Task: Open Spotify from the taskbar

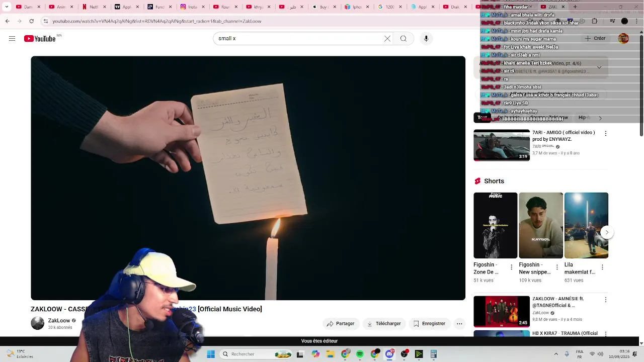Action: (x=360, y=354)
